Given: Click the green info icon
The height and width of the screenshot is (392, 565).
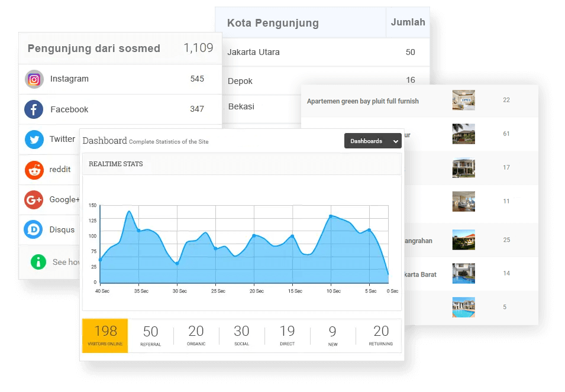Looking at the screenshot, I should coord(38,262).
